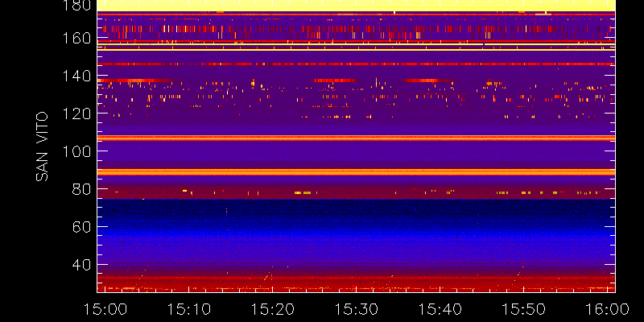Click the 15:50 time axis label
Screen dimensions: 644x322
tap(524, 309)
